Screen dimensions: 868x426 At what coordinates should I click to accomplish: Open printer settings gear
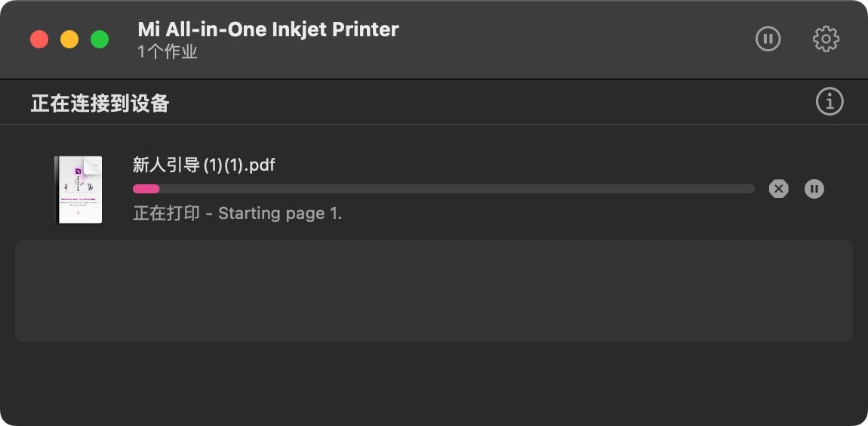tap(826, 39)
